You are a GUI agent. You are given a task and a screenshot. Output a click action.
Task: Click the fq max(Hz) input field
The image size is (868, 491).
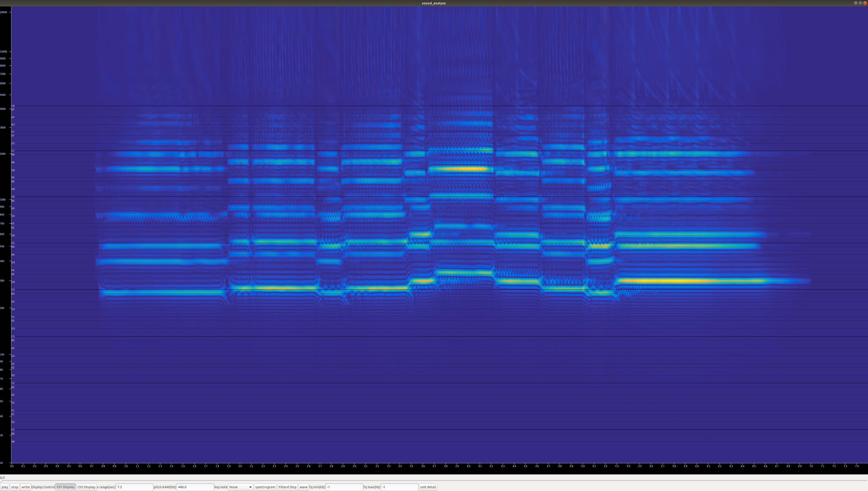(x=399, y=487)
